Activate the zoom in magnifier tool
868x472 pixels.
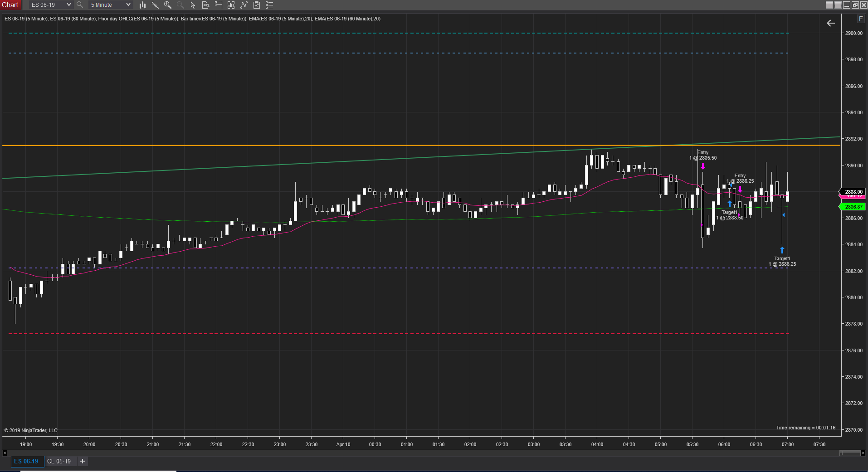point(168,5)
